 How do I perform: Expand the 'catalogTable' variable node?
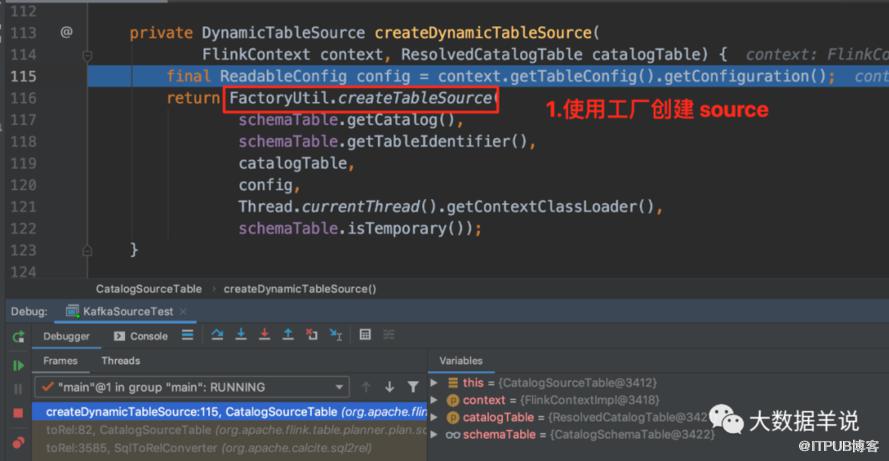point(434,417)
